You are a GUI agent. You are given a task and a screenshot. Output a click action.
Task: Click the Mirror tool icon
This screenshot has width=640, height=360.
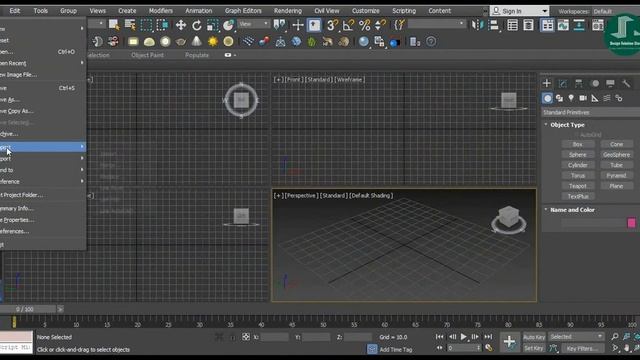point(477,25)
